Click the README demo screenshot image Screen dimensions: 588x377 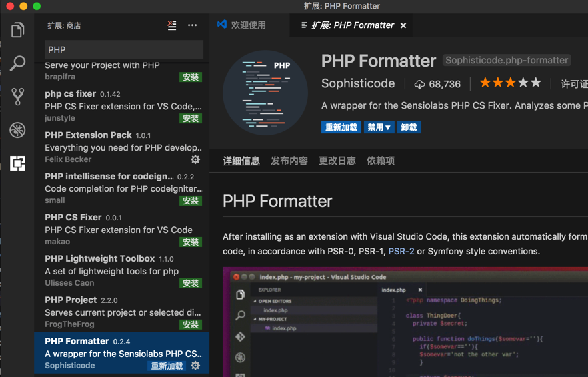coord(405,322)
